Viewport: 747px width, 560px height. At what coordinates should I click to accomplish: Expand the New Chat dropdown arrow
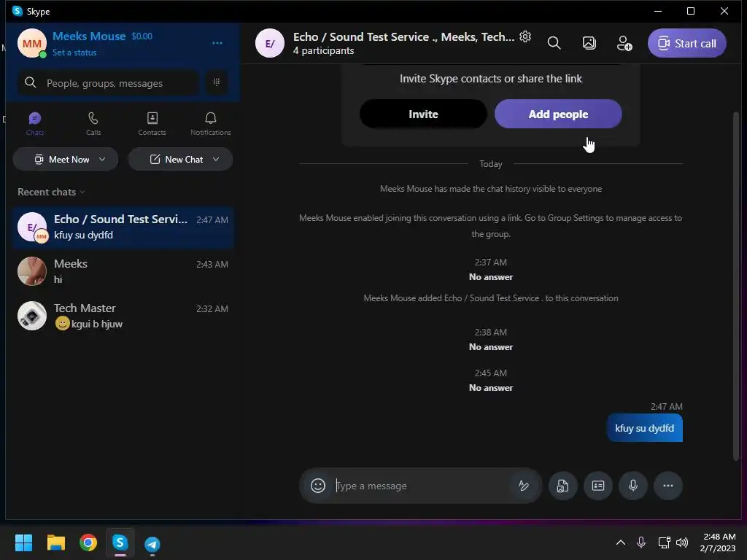[x=216, y=159]
